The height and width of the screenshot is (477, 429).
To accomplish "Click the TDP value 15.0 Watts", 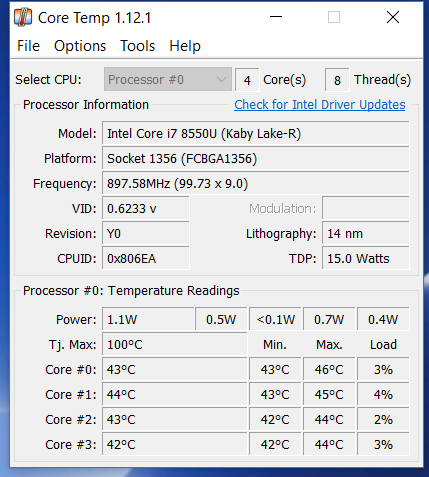I will click(x=366, y=259).
